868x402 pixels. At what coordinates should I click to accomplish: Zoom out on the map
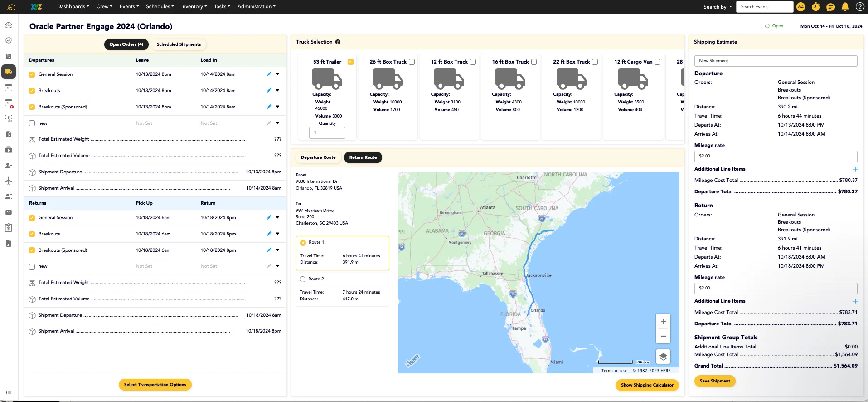tap(663, 336)
